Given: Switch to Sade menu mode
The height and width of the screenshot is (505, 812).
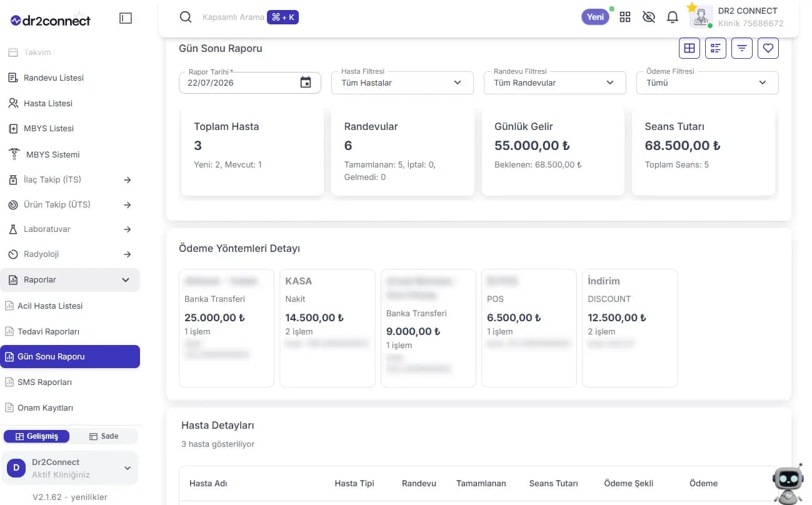Looking at the screenshot, I should (x=104, y=436).
